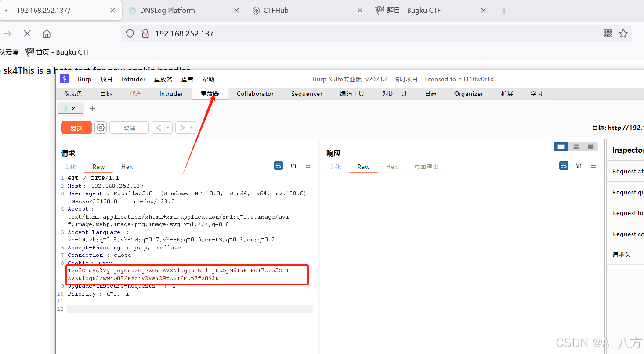This screenshot has height=354, width=644.
Task: Click the request editor empty line 12
Action: pyautogui.click(x=190, y=309)
